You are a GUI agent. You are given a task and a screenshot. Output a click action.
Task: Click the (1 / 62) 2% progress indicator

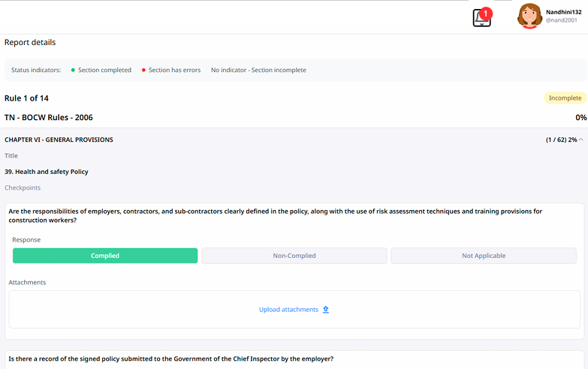click(x=561, y=139)
